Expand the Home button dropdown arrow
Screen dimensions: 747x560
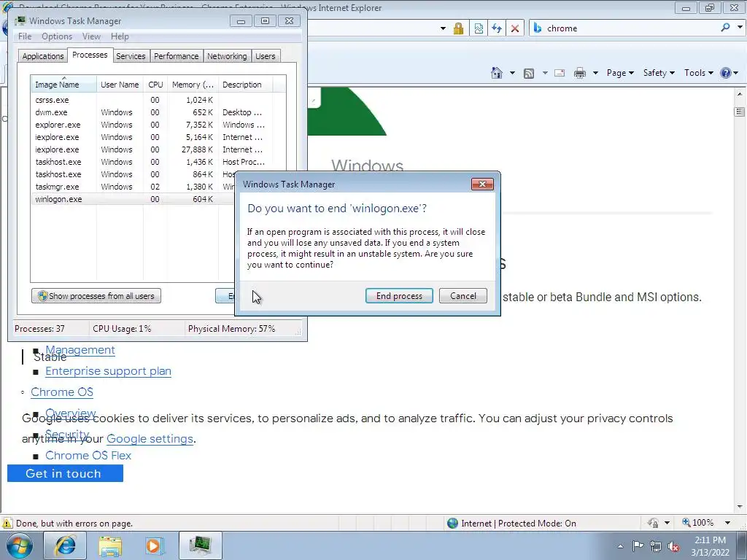[x=512, y=74]
